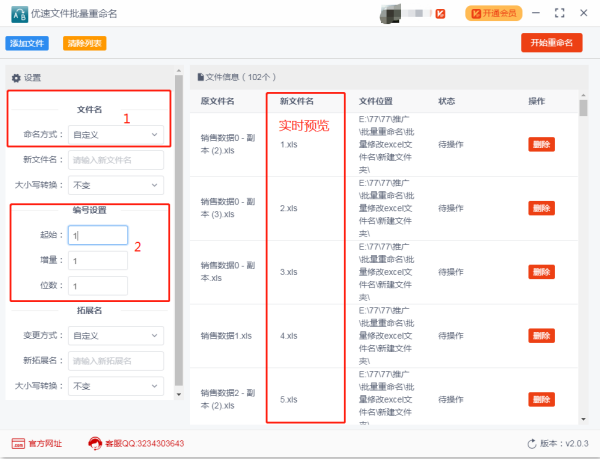Click the 设置 gear icon in left panel
Viewport: 600px width, 459px height.
coord(16,78)
